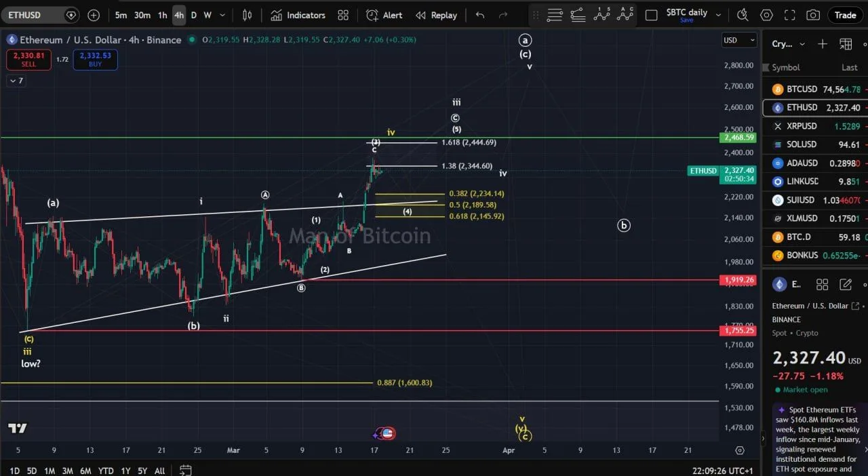Open the USD currency dropdown on the chart
Image resolution: width=868 pixels, height=476 pixels.
(738, 40)
